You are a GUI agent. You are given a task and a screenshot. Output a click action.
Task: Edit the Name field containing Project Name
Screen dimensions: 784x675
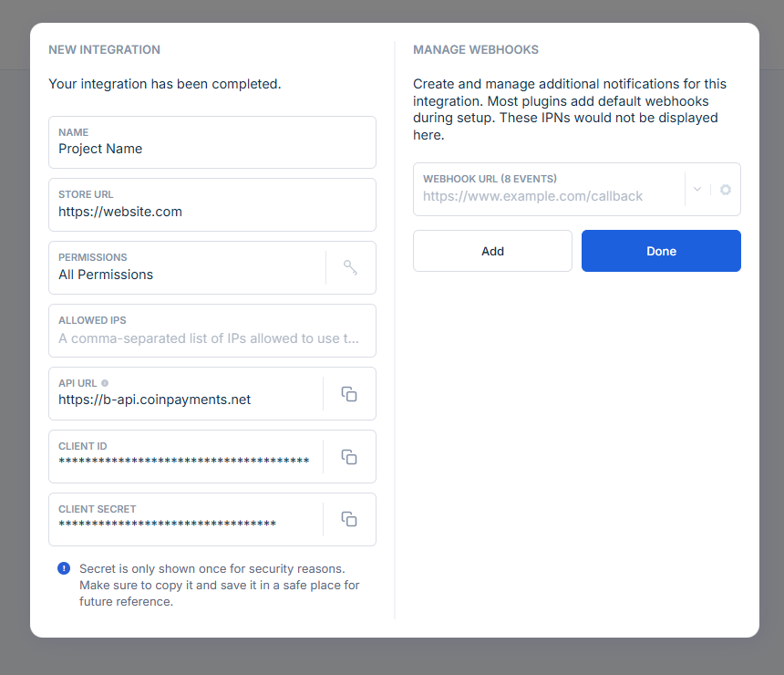coord(211,149)
